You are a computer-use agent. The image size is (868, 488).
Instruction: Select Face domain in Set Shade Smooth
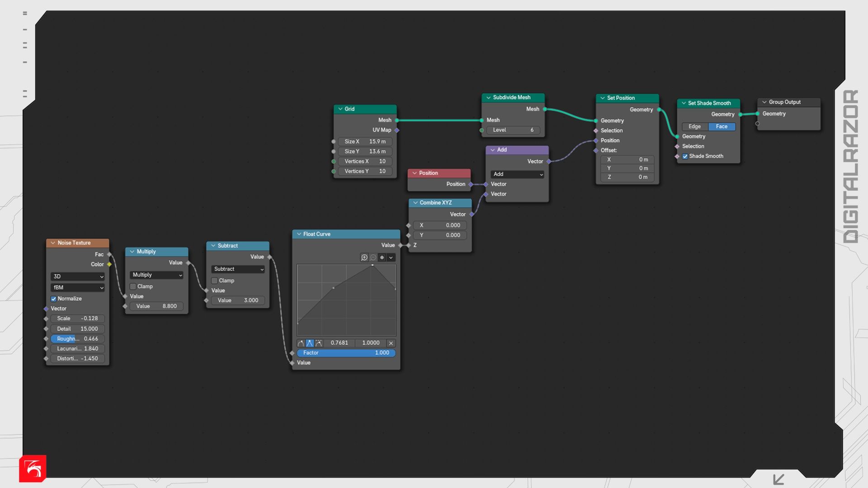point(722,127)
